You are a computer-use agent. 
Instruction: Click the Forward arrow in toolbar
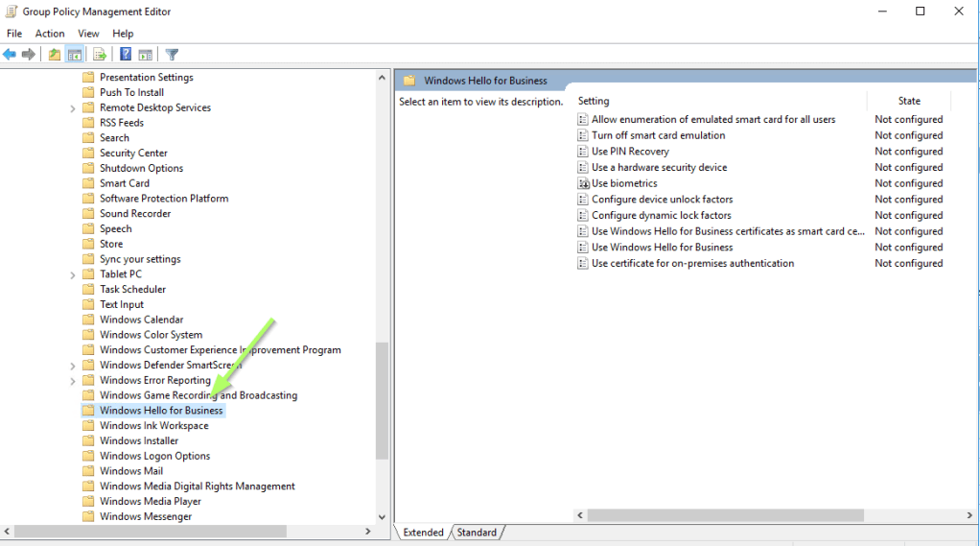(29, 55)
